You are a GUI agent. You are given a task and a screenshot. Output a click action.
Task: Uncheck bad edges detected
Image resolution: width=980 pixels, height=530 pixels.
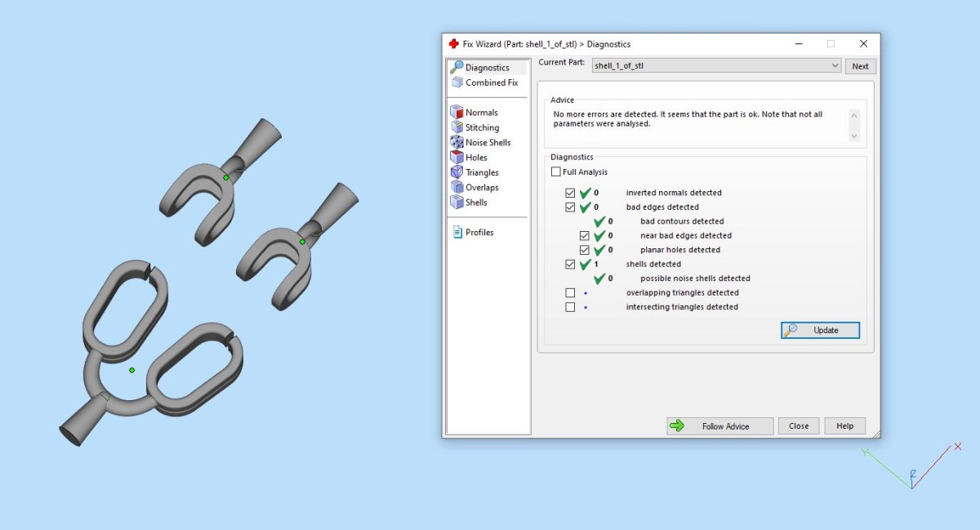[570, 207]
